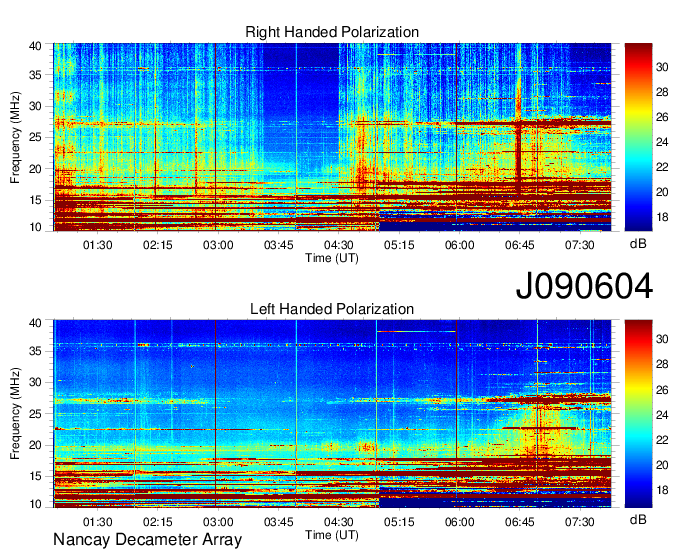Click 35 MHz tick on Right Handed plot
The height and width of the screenshot is (552, 680).
tap(36, 75)
